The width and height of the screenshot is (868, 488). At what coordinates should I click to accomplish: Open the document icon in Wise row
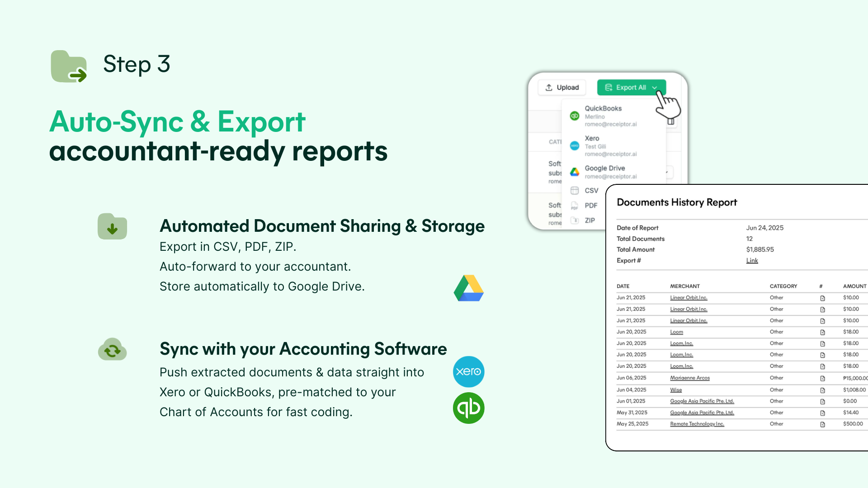click(822, 390)
